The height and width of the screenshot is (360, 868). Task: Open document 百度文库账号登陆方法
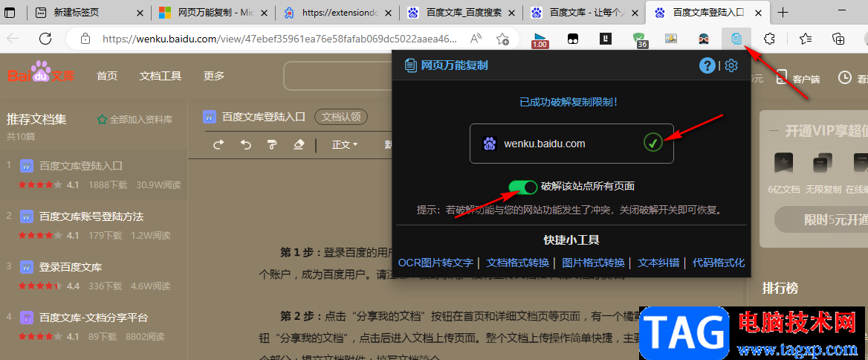tap(91, 216)
